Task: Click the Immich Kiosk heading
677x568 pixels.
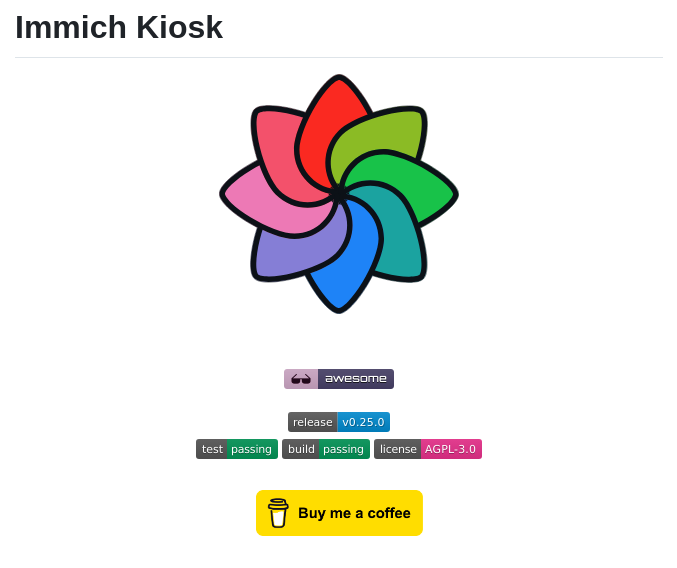Action: pyautogui.click(x=119, y=28)
